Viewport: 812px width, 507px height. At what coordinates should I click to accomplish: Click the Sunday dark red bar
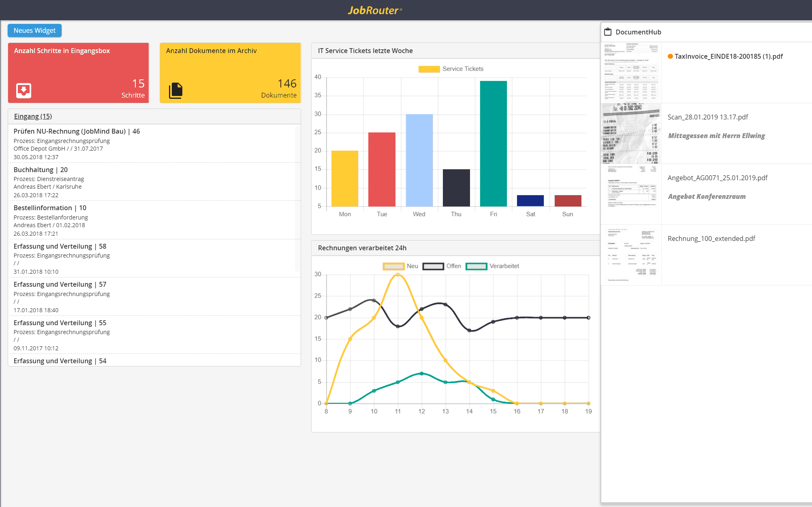coord(568,201)
